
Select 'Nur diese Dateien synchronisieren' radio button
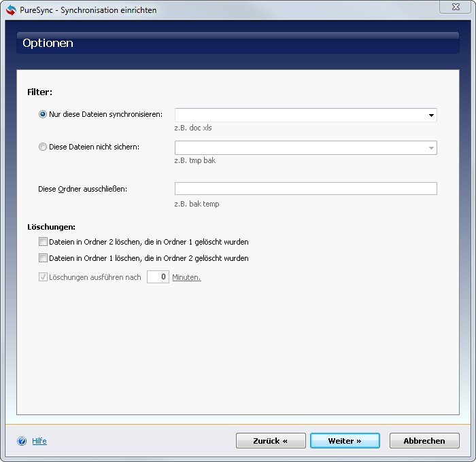coord(43,115)
